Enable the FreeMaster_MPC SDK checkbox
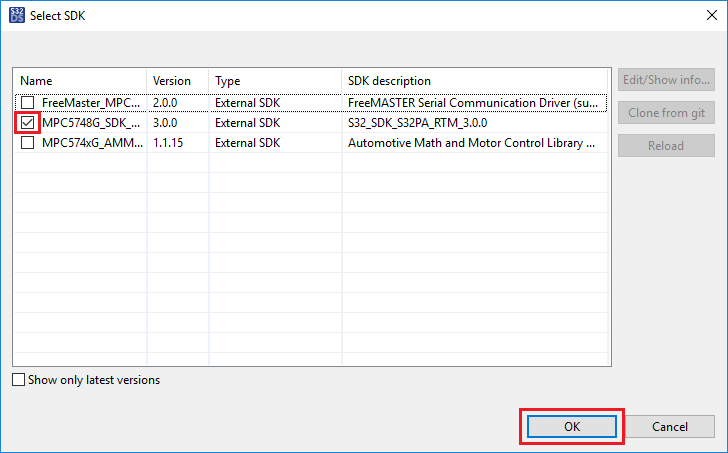Viewport: 728px width, 453px height. pyautogui.click(x=28, y=103)
